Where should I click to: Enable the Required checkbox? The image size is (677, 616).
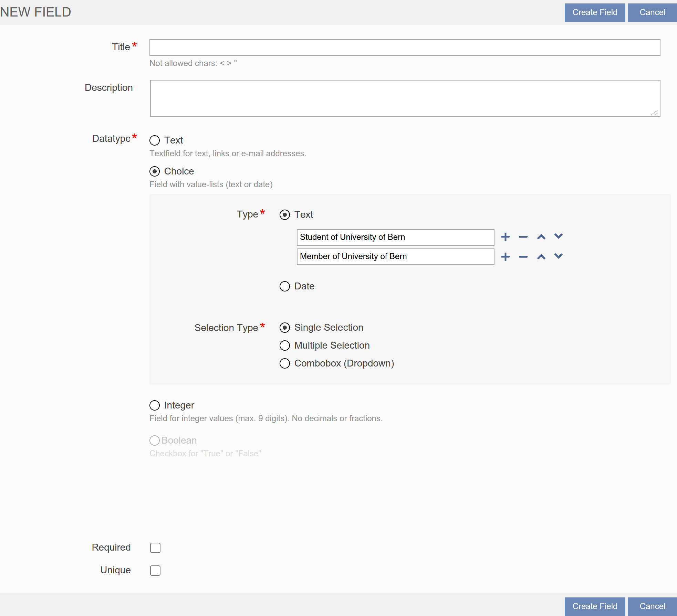(155, 548)
